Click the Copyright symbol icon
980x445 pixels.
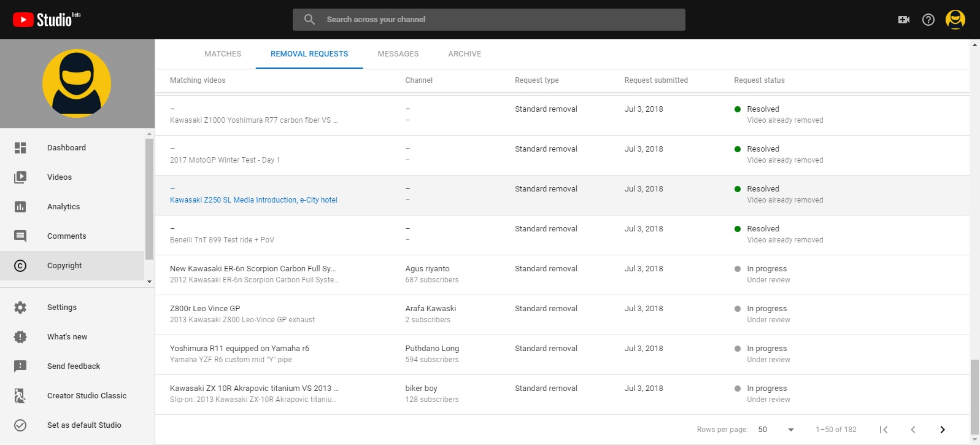coord(20,266)
